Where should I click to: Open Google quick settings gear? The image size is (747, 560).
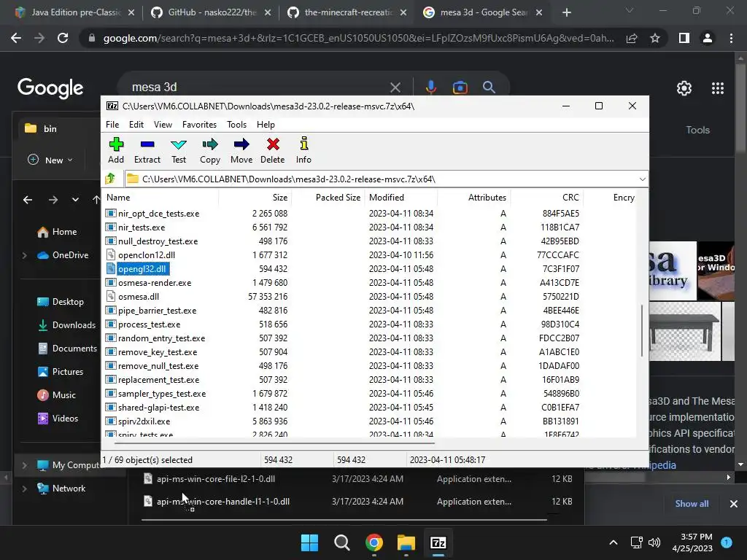pyautogui.click(x=684, y=88)
